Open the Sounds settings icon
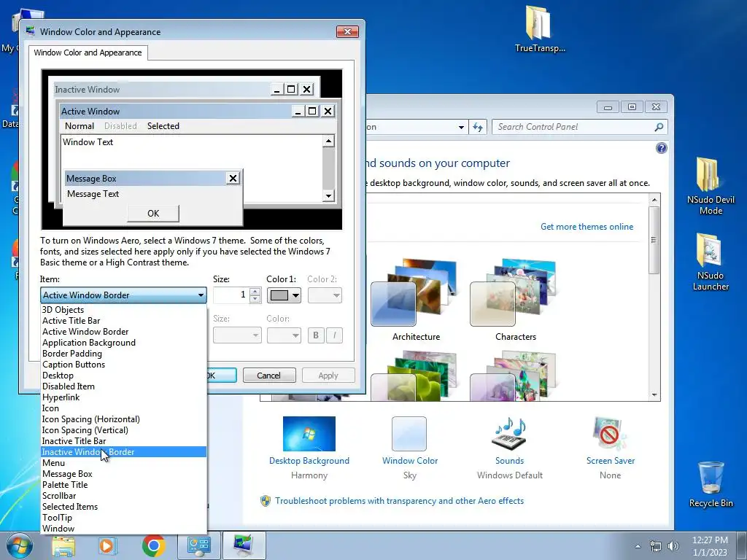The image size is (747, 560). coord(509,433)
